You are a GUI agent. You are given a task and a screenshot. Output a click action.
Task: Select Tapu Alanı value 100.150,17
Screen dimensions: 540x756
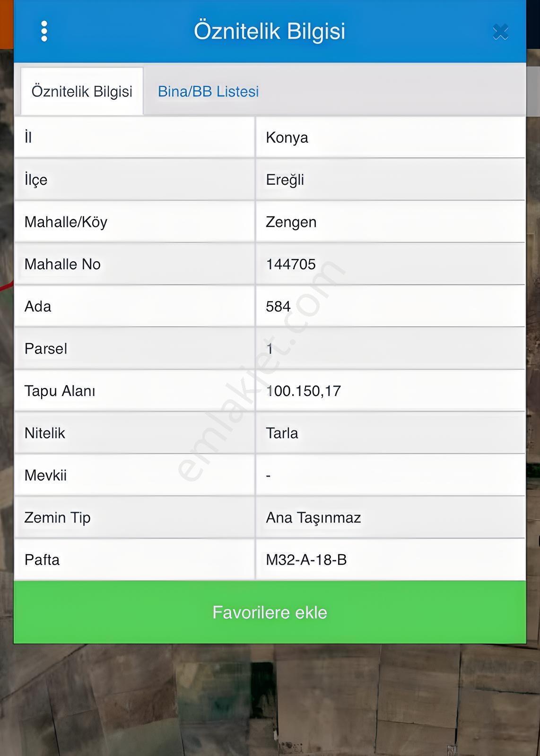(304, 391)
